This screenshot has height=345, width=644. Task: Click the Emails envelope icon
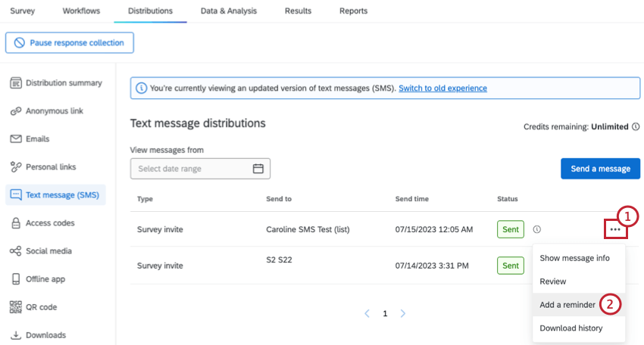[x=15, y=139]
